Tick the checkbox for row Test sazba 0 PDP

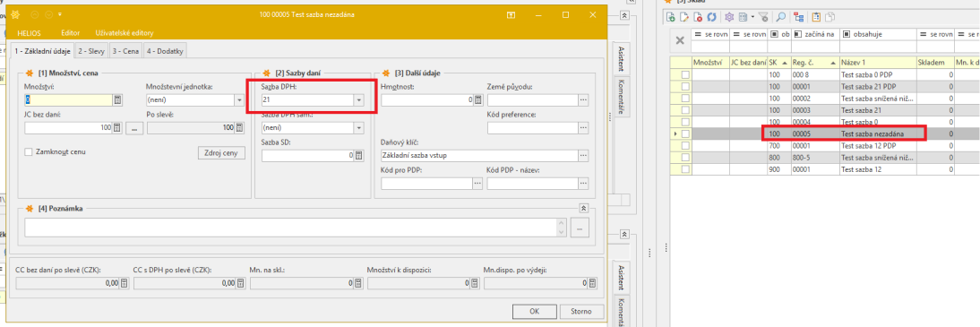click(685, 74)
